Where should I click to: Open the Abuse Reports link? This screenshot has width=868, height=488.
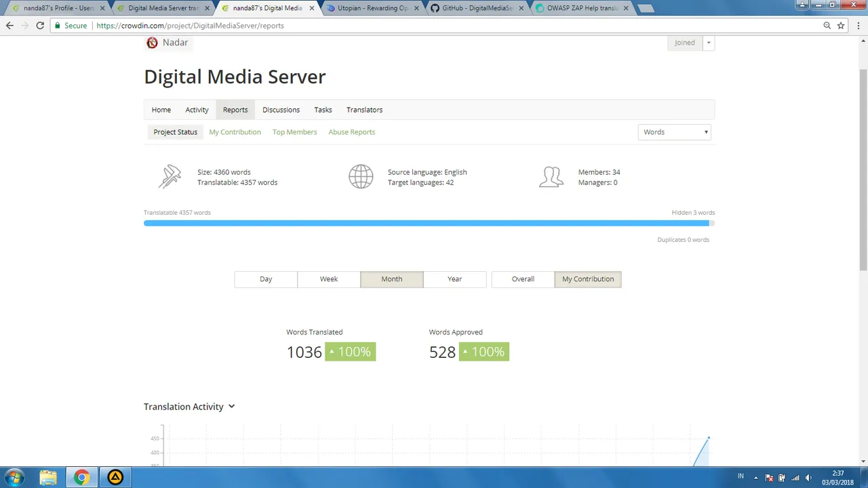(x=351, y=132)
